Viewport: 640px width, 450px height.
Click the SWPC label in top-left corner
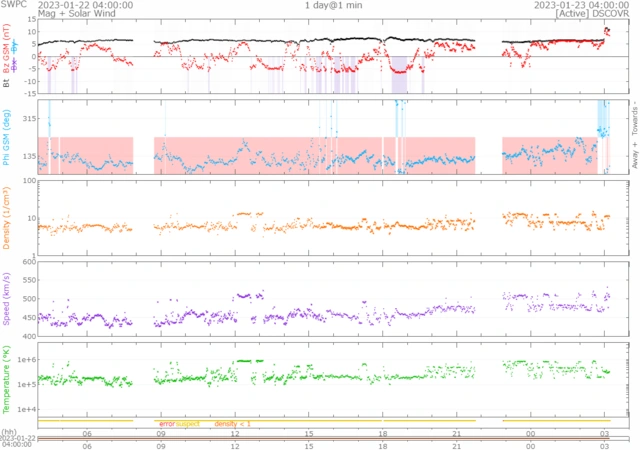pyautogui.click(x=13, y=5)
